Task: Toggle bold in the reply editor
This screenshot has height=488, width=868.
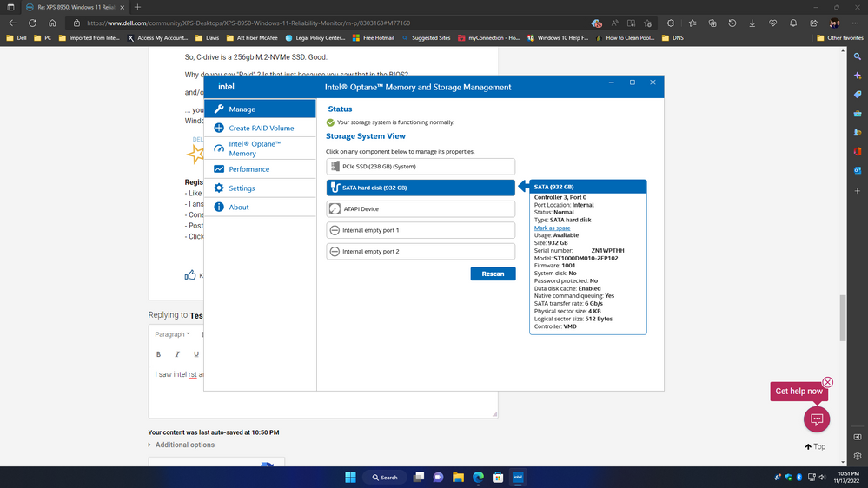Action: click(158, 354)
